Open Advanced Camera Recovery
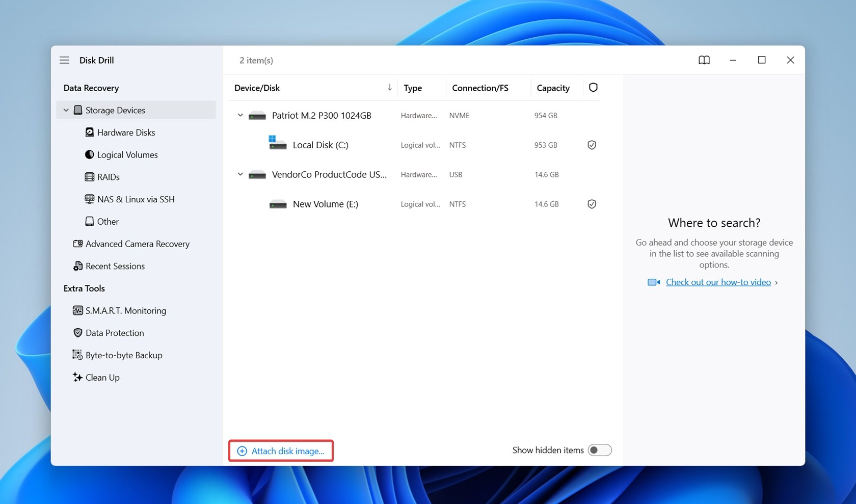The image size is (856, 504). click(x=137, y=244)
